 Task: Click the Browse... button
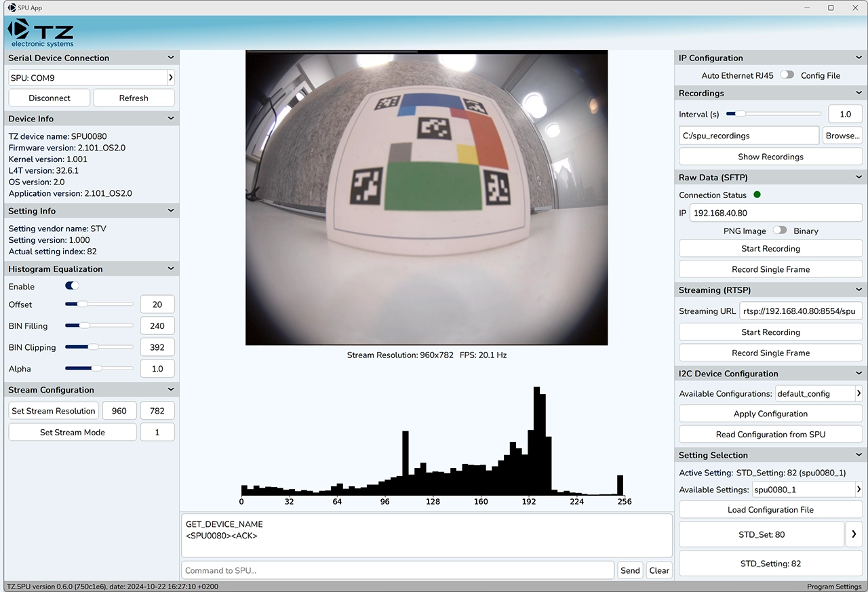[842, 136]
